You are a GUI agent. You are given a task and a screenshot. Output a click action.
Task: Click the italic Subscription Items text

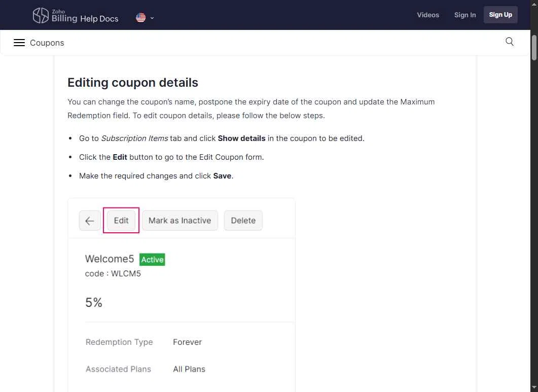[x=134, y=138]
